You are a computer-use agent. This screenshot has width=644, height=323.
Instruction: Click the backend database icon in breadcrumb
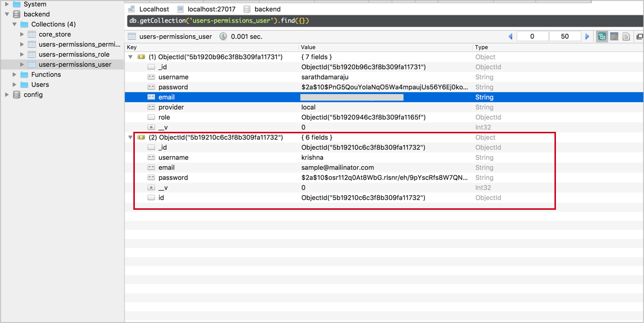coord(247,9)
